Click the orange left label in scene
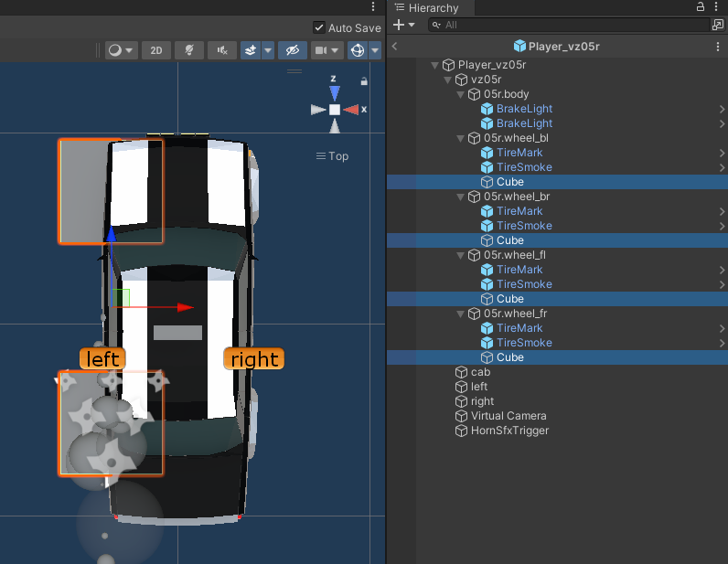Viewport: 728px width, 564px height. [x=102, y=359]
